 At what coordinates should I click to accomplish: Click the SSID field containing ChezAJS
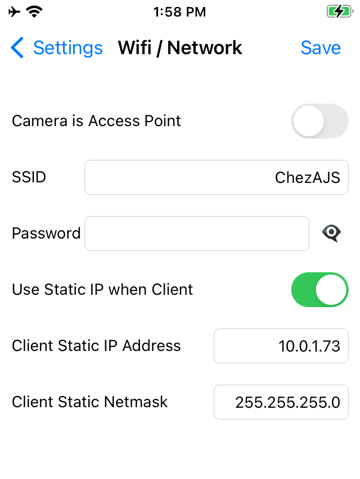point(216,177)
